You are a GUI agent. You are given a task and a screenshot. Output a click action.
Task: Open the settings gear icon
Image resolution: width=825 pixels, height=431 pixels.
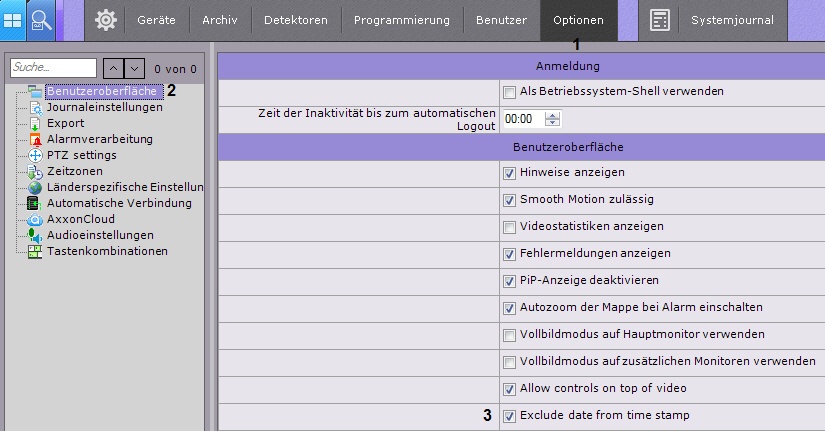[106, 20]
